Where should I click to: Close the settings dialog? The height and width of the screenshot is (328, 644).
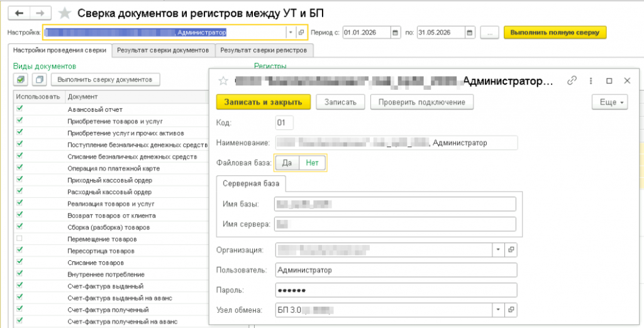coord(627,81)
